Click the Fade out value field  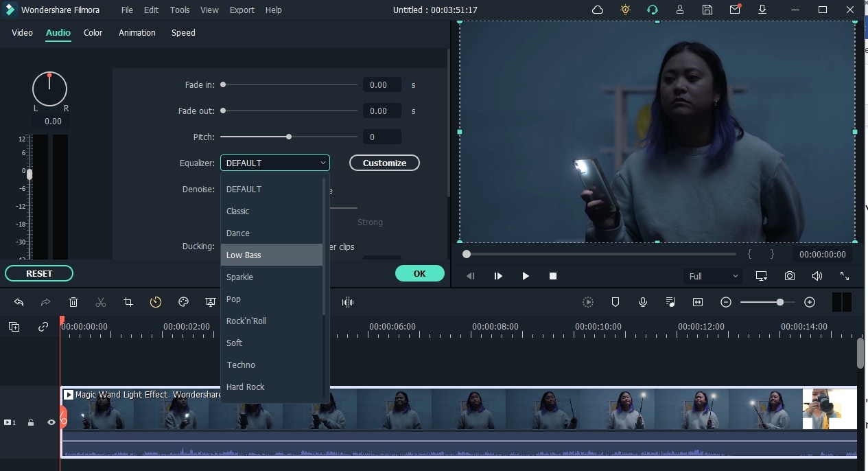coord(382,111)
